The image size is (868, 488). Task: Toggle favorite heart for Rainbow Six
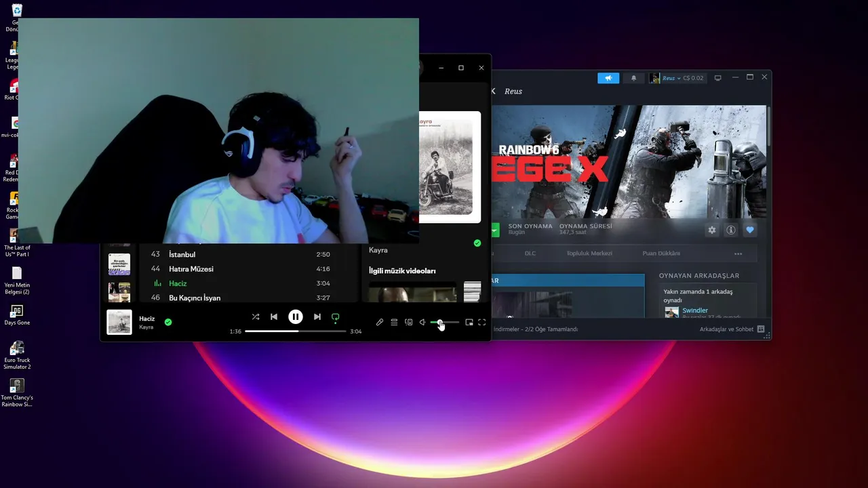750,230
